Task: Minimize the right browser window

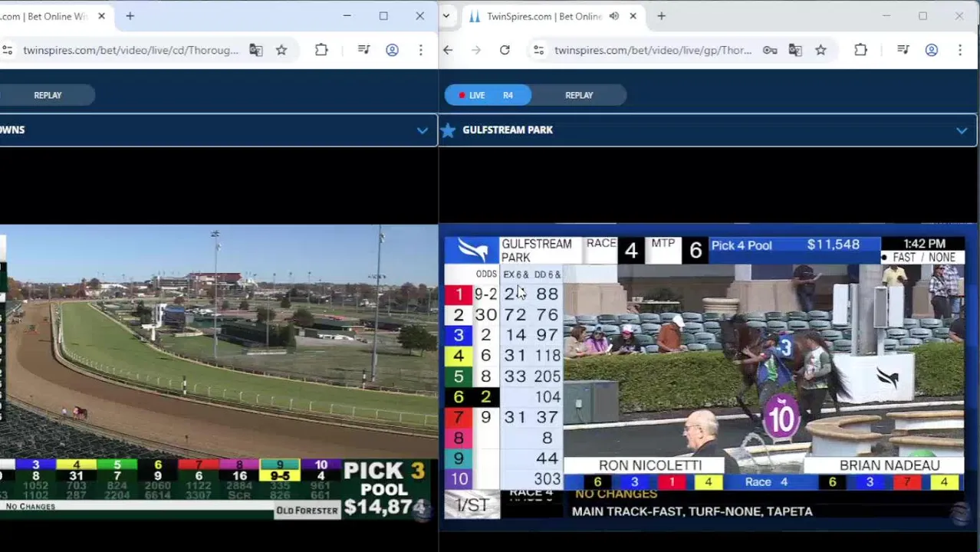Action: tap(886, 16)
